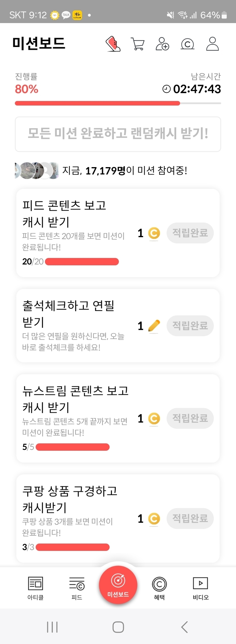
Task: Tap 적립완료 for attendance check mission
Action: (x=190, y=326)
